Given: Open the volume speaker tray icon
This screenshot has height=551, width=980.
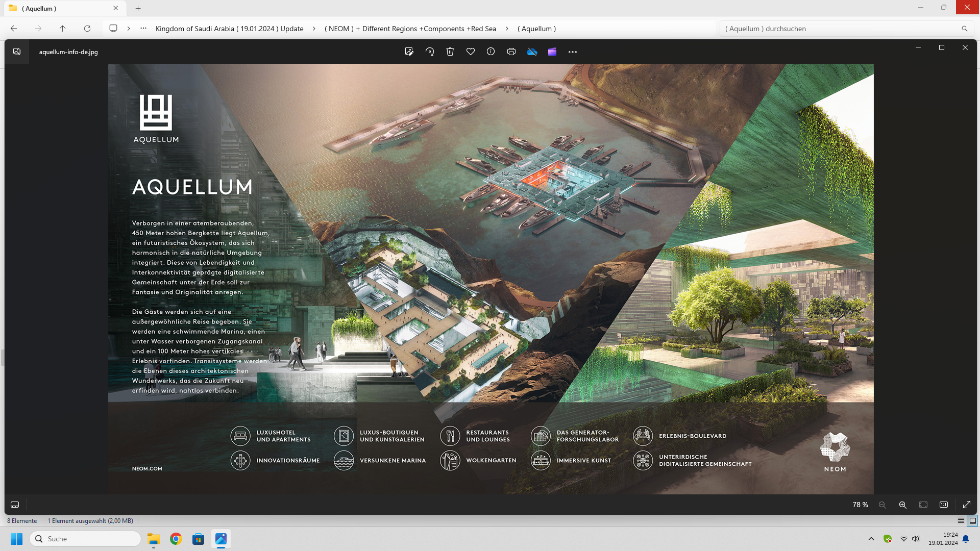Looking at the screenshot, I should (x=916, y=539).
